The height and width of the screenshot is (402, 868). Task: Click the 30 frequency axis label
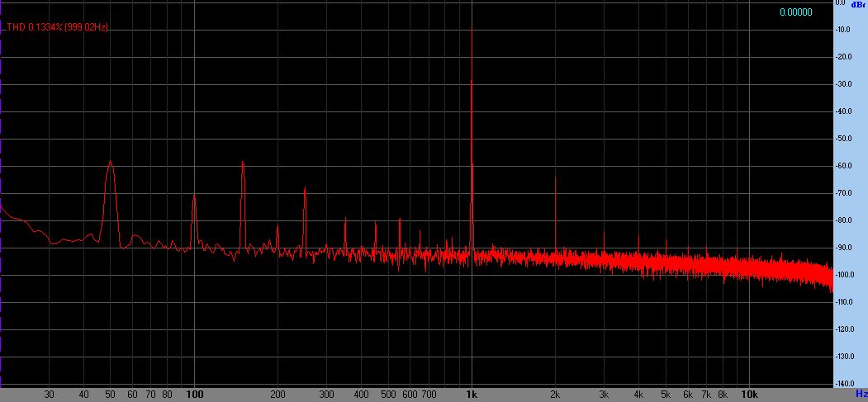click(50, 395)
